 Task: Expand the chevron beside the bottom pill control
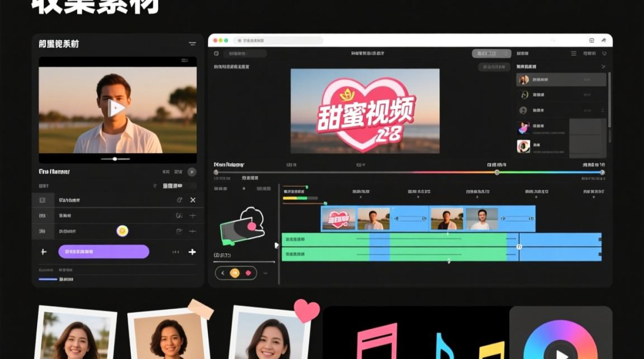tap(265, 273)
